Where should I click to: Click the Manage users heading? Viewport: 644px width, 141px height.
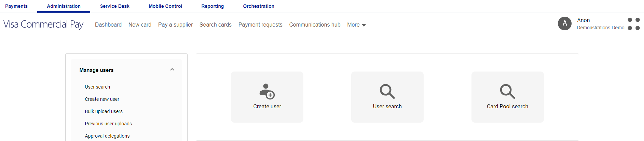point(96,70)
